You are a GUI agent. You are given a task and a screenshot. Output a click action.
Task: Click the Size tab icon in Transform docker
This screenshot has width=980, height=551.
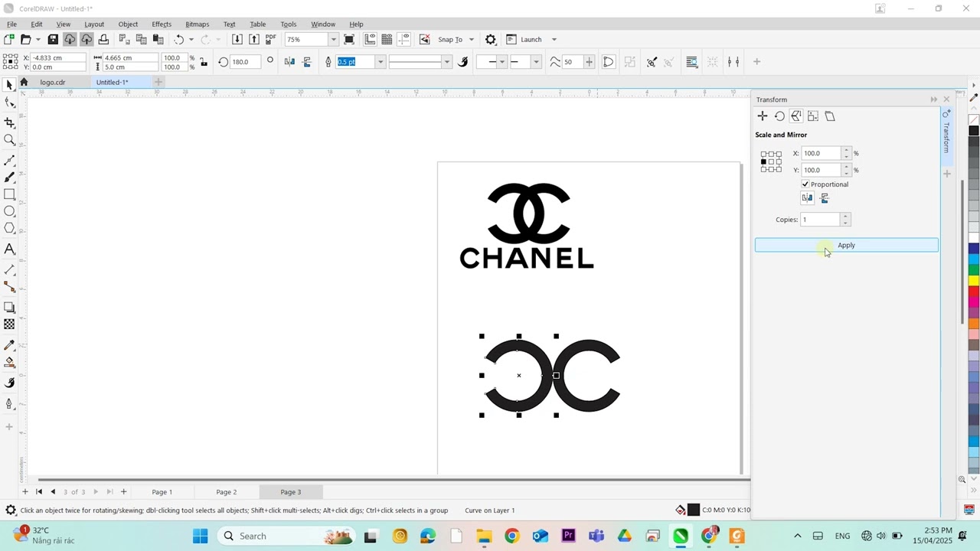tap(813, 116)
